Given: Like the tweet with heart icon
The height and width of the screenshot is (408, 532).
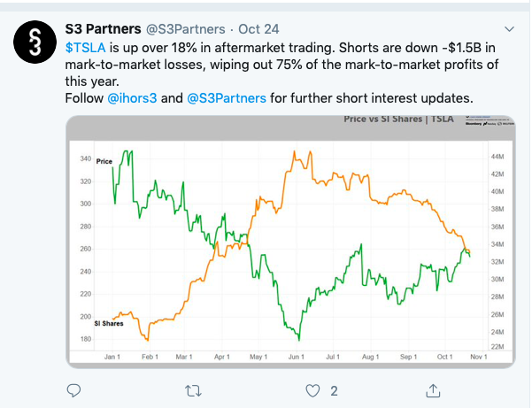Looking at the screenshot, I should click(312, 389).
